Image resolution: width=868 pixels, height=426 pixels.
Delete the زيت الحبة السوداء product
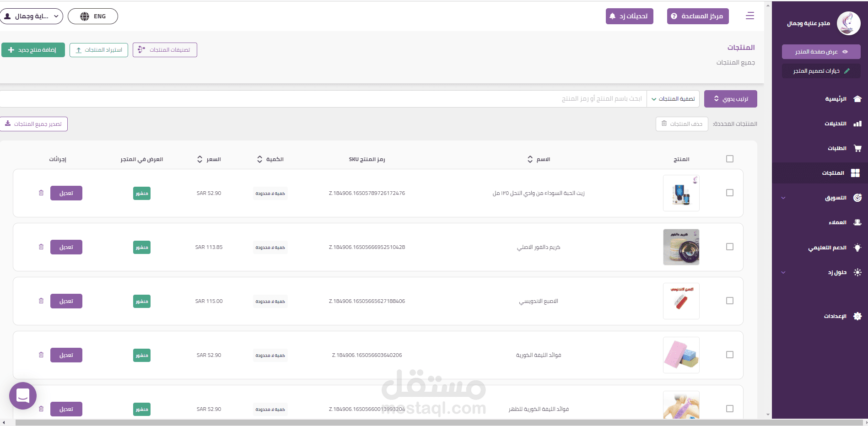coord(41,193)
